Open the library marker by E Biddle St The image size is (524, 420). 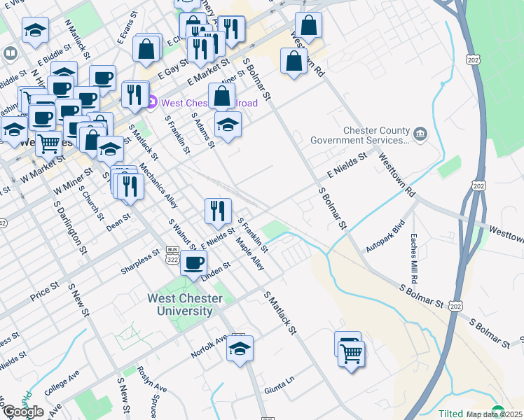coord(11,53)
